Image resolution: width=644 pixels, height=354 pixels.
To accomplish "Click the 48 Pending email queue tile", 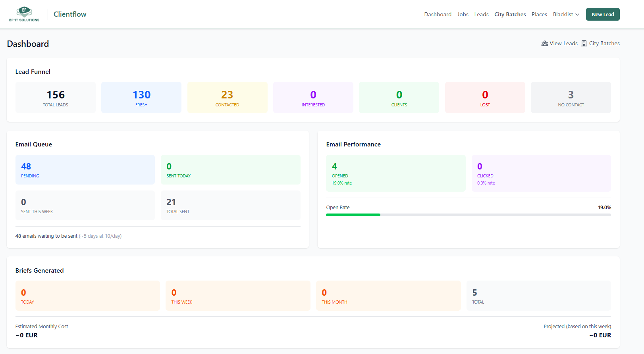I will click(85, 170).
